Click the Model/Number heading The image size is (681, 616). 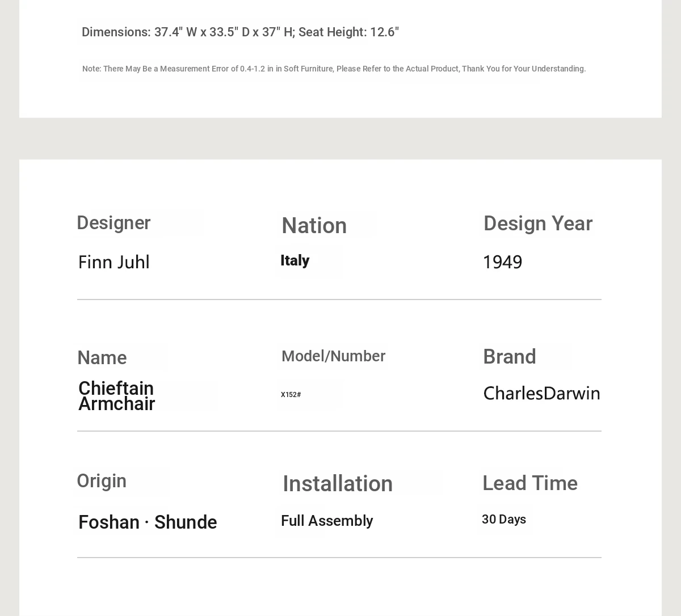333,356
